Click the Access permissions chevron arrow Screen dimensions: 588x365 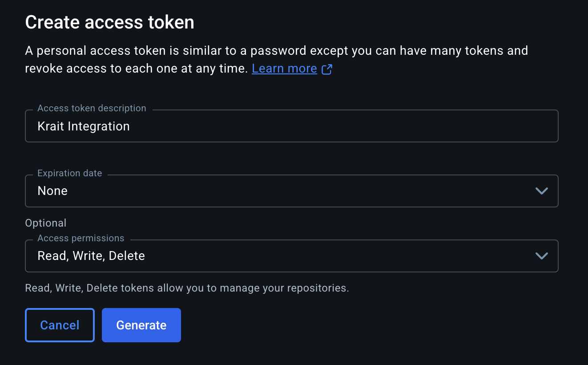[x=541, y=256]
